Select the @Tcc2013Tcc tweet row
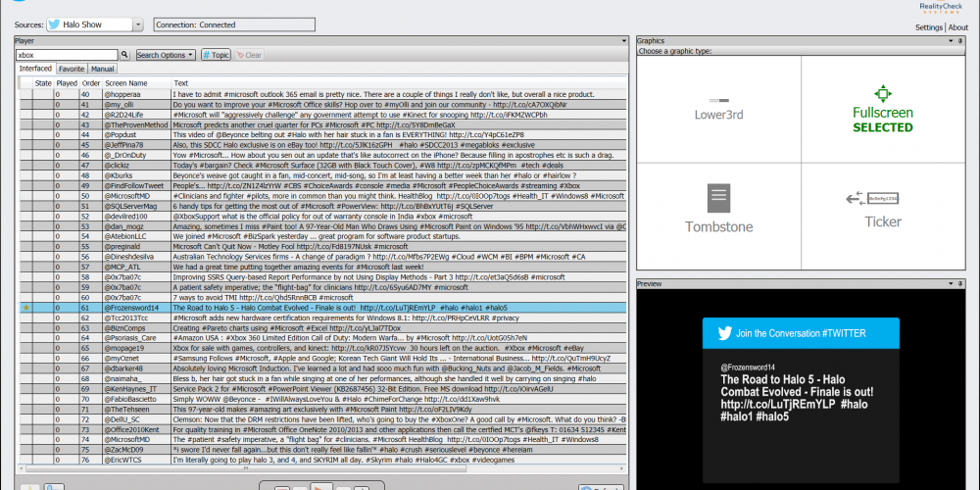 click(323, 318)
